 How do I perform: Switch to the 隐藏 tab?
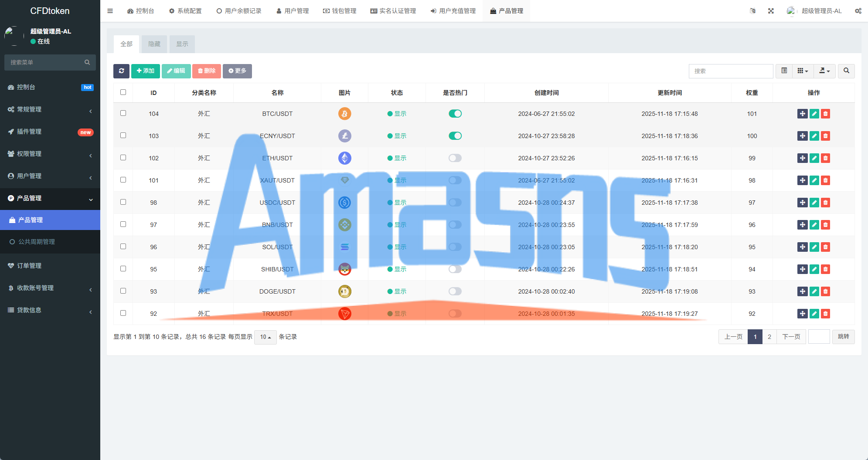[154, 44]
